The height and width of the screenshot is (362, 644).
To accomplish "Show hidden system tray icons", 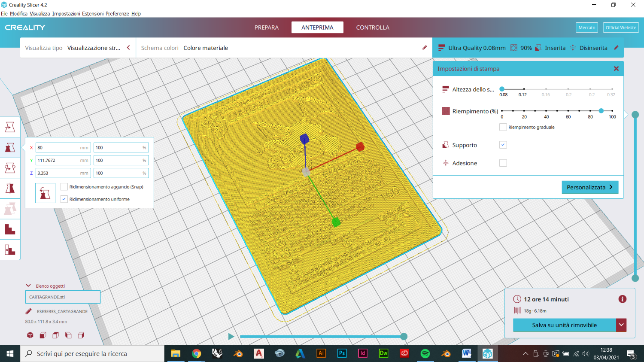I will (x=526, y=354).
